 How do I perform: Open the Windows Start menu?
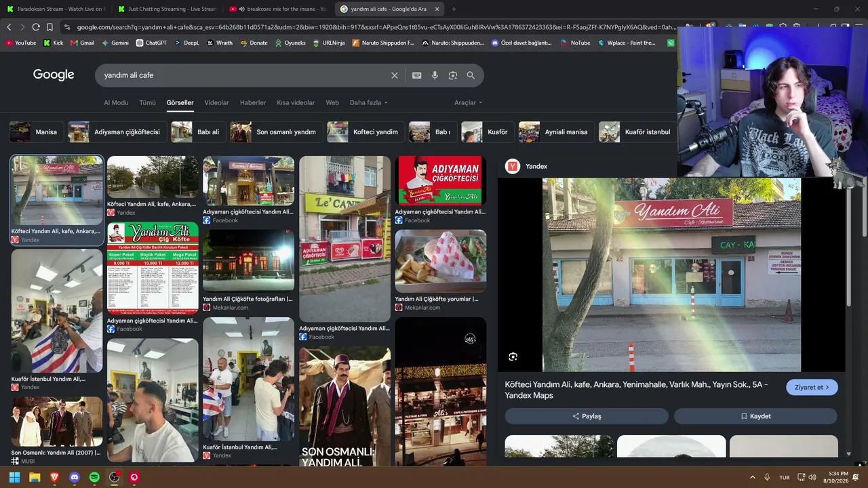click(x=14, y=477)
